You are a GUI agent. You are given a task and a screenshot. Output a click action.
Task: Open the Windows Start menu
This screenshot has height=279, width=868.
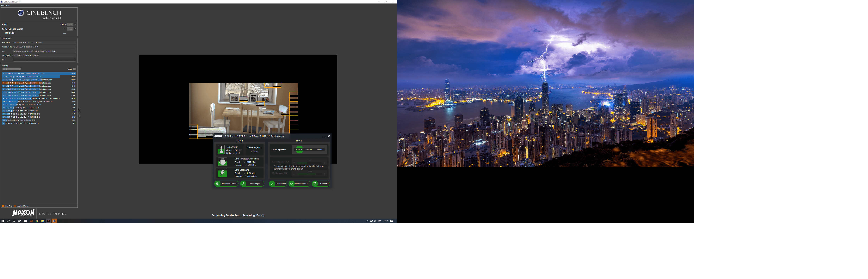(x=3, y=221)
